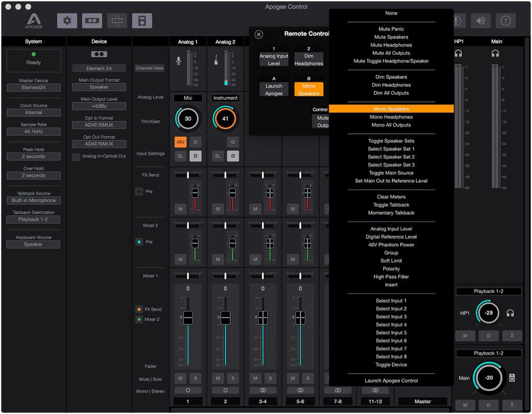
Task: Toggle Pre on Mixer 2 row
Action: pos(139,242)
